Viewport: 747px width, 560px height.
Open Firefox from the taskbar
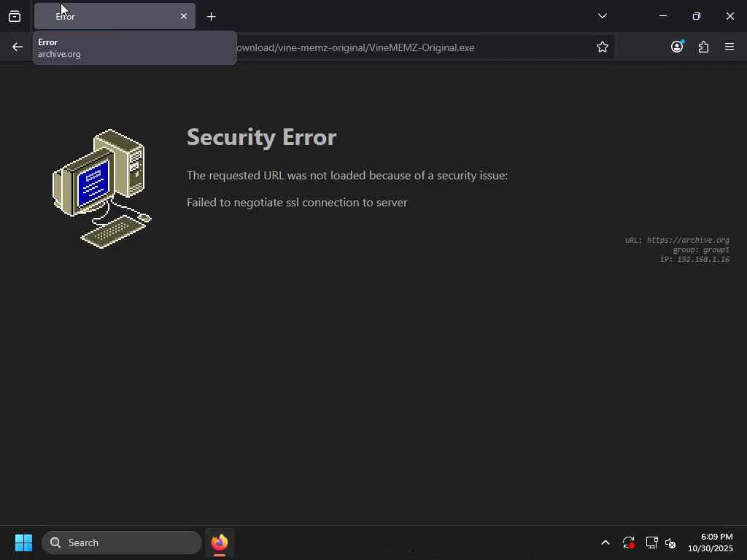tap(219, 542)
